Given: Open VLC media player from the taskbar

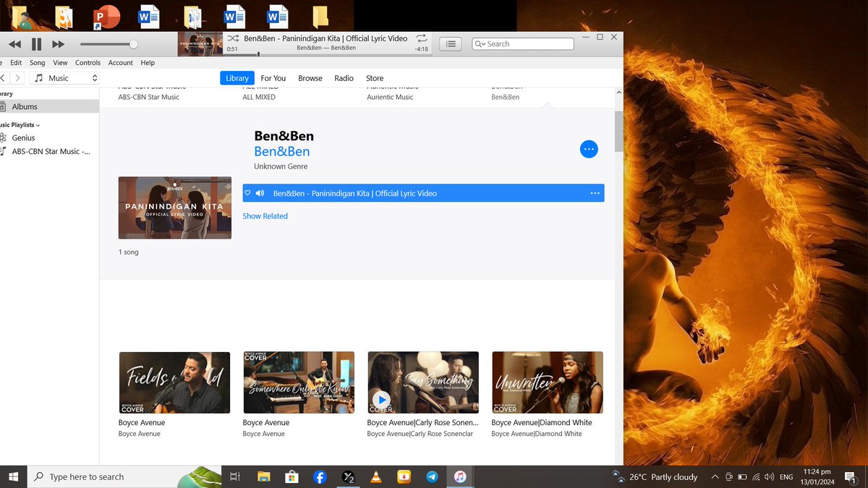Looking at the screenshot, I should tap(376, 476).
